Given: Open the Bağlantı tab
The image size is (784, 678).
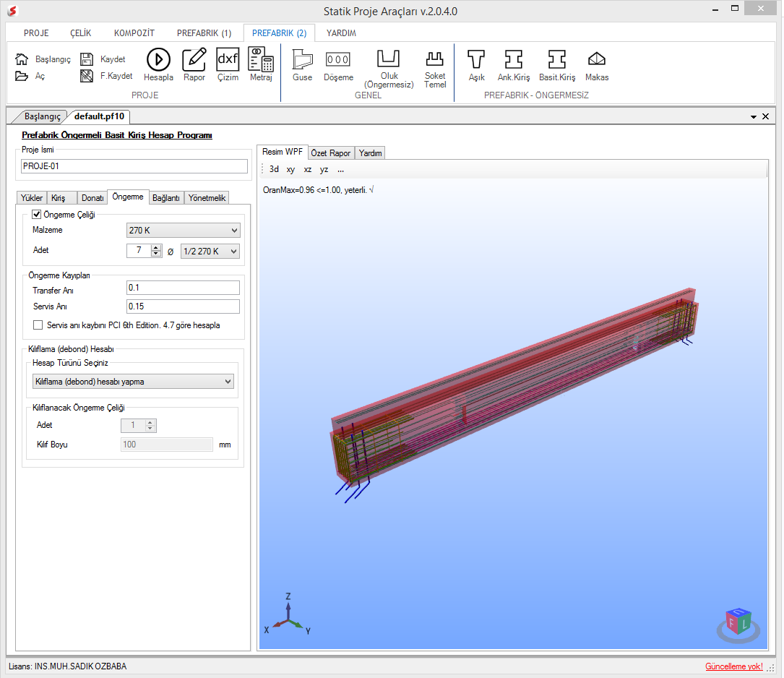Looking at the screenshot, I should [x=166, y=198].
